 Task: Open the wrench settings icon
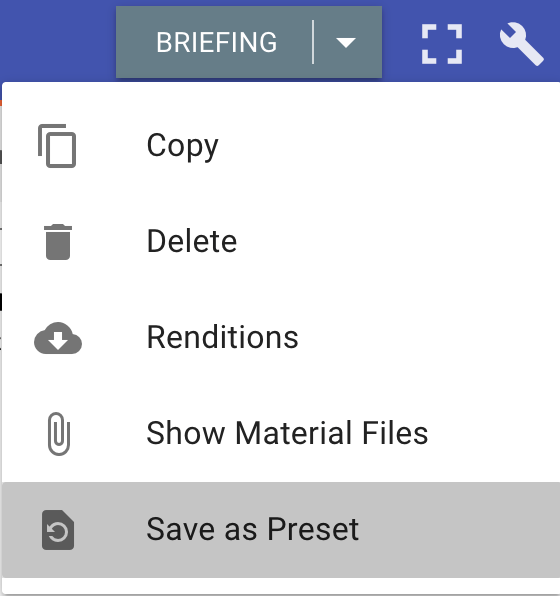[521, 44]
